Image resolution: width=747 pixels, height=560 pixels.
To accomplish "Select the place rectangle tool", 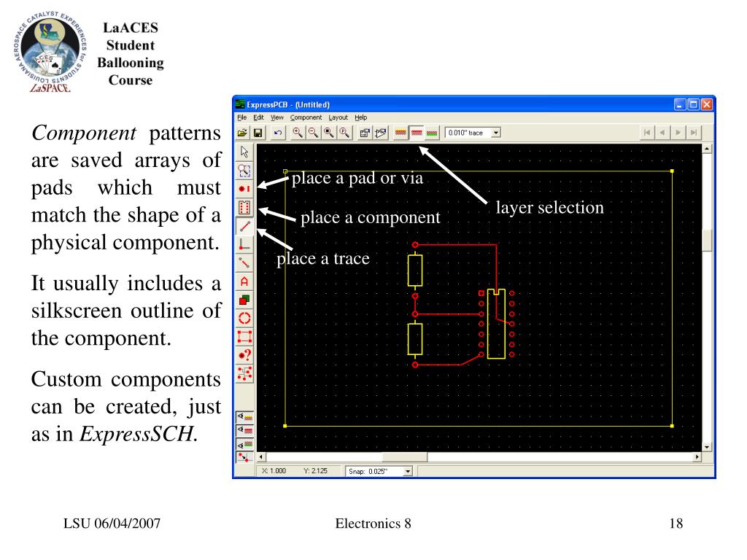I will pos(244,337).
